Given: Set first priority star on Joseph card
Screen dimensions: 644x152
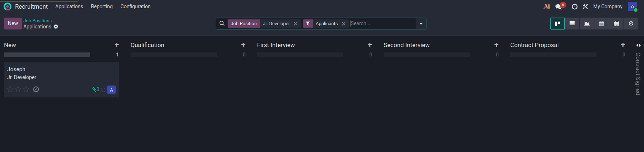Looking at the screenshot, I should (10, 89).
